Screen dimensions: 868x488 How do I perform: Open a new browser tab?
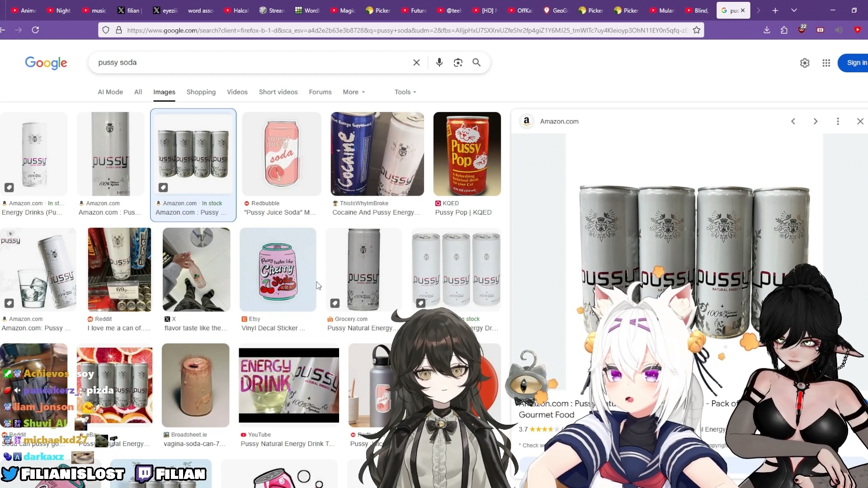[x=775, y=10]
